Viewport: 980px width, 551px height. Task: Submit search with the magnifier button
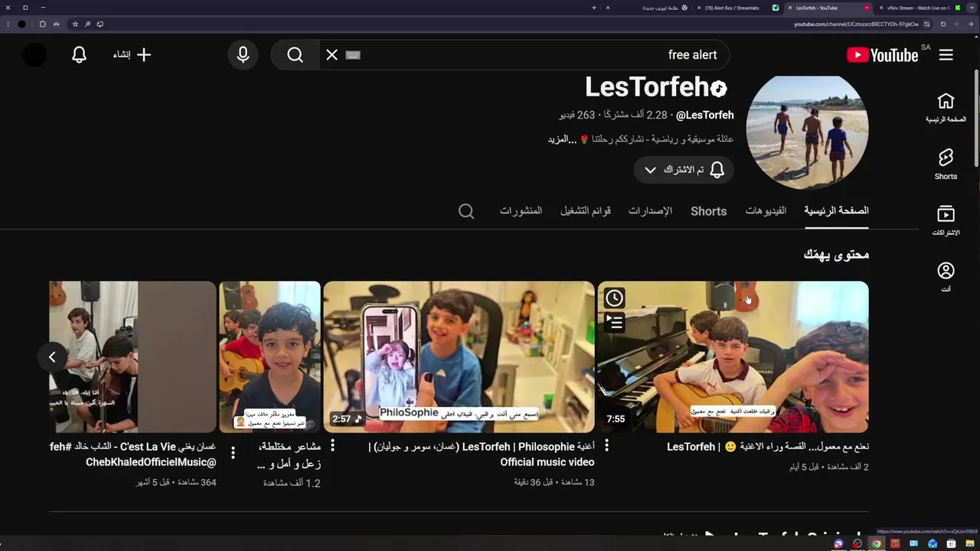coord(295,55)
